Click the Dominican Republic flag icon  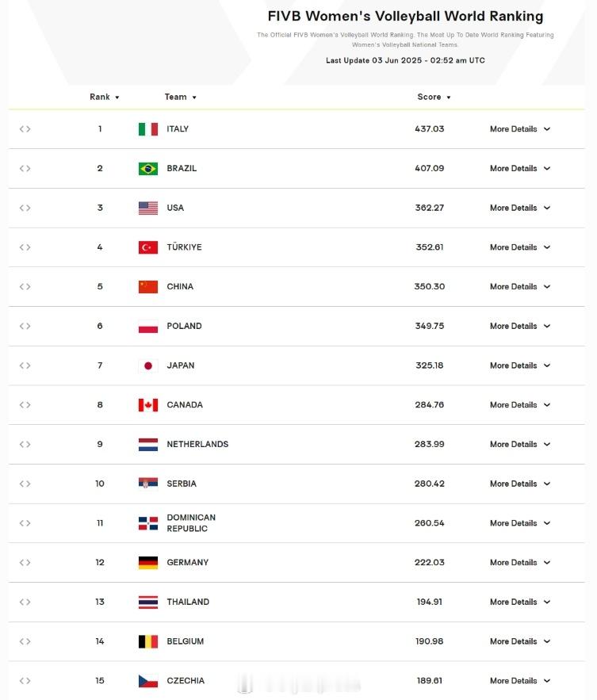[147, 523]
